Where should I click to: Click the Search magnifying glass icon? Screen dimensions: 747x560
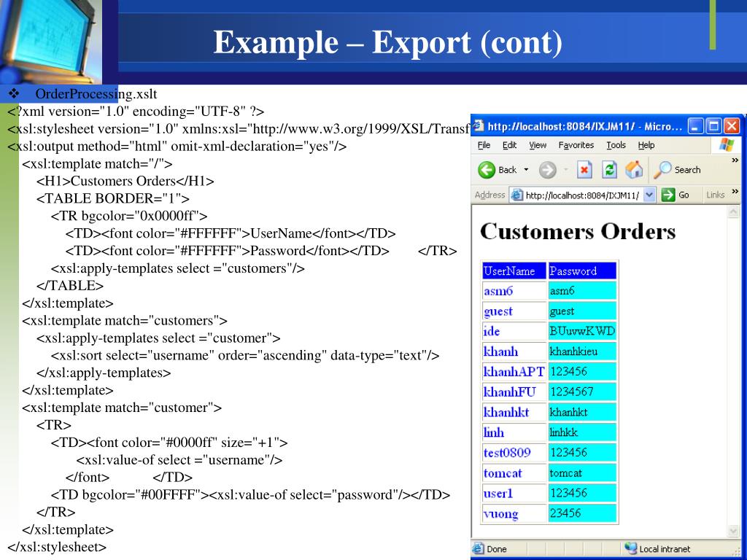coord(662,169)
